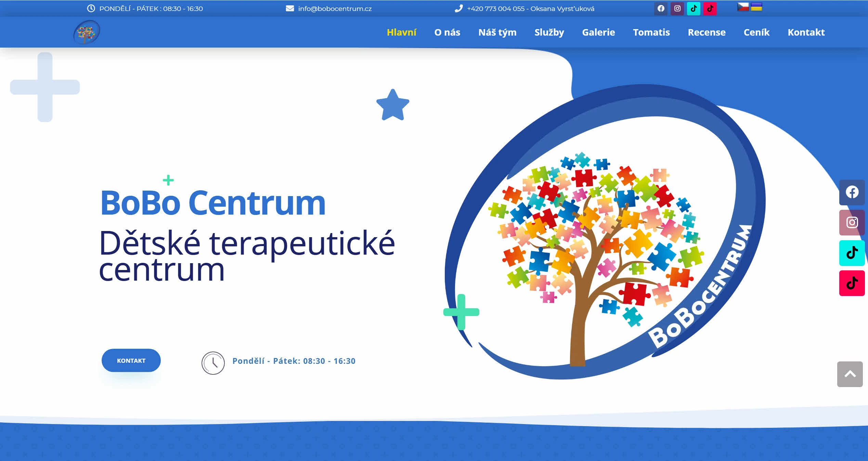Click the black TikTok icon in top bar

693,9
